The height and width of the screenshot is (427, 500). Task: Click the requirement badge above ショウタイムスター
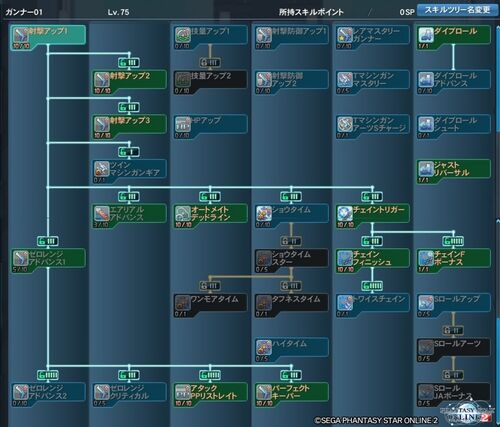(x=291, y=241)
